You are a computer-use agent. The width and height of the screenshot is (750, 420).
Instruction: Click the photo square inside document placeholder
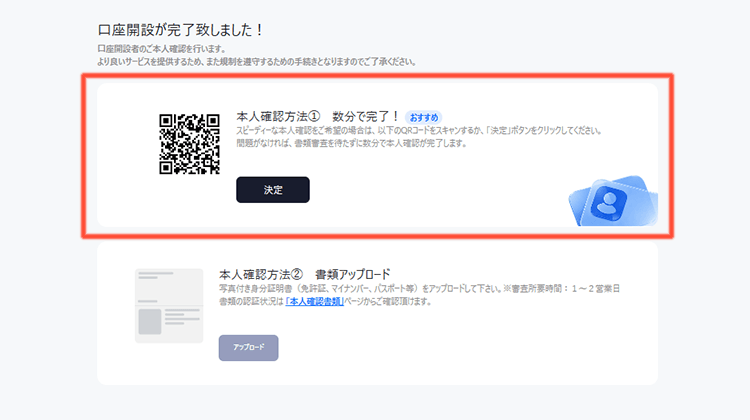150,321
